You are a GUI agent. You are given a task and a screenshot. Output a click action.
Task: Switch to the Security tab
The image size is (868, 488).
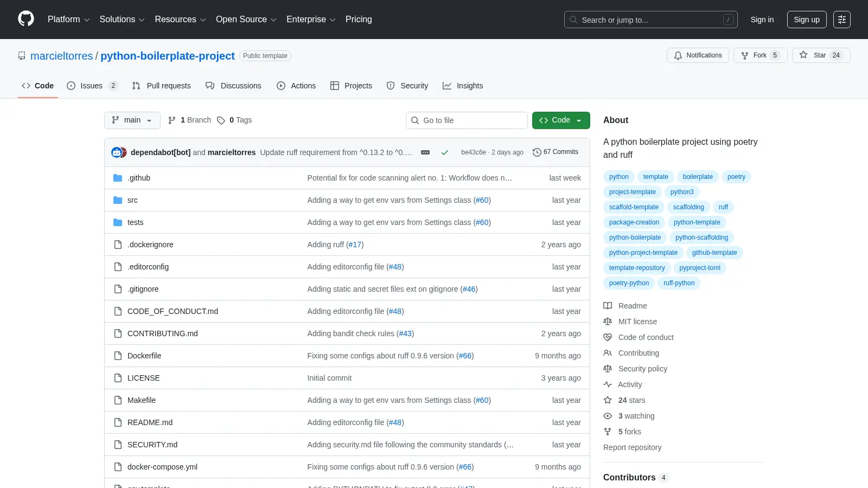(407, 86)
